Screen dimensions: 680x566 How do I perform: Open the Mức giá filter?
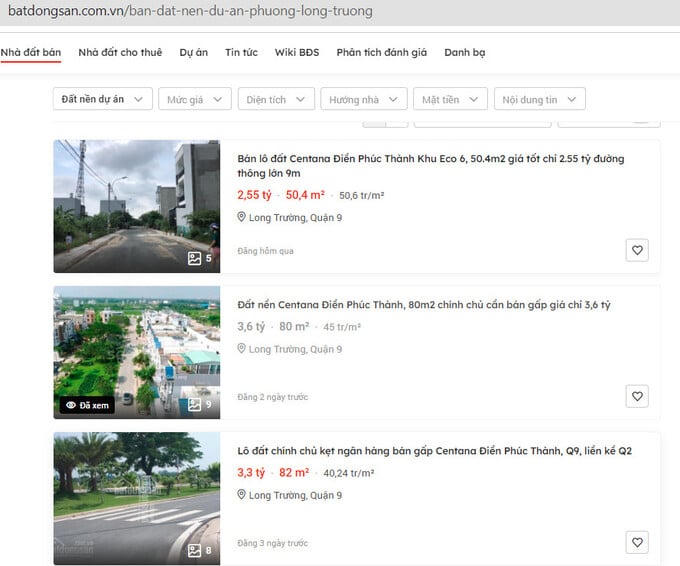[x=194, y=99]
